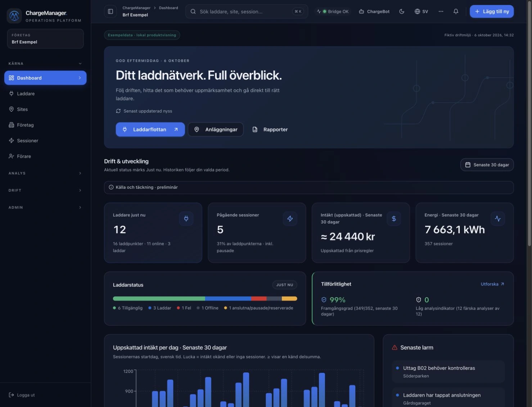The image size is (532, 407).
Task: Expand the DRIFT sidebar section
Action: point(45,190)
